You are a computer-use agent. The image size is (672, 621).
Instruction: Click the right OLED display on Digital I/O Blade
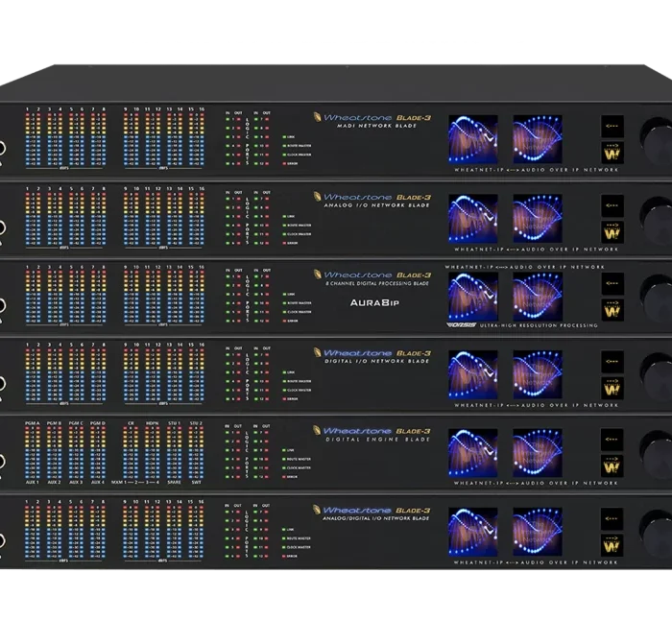click(x=538, y=374)
